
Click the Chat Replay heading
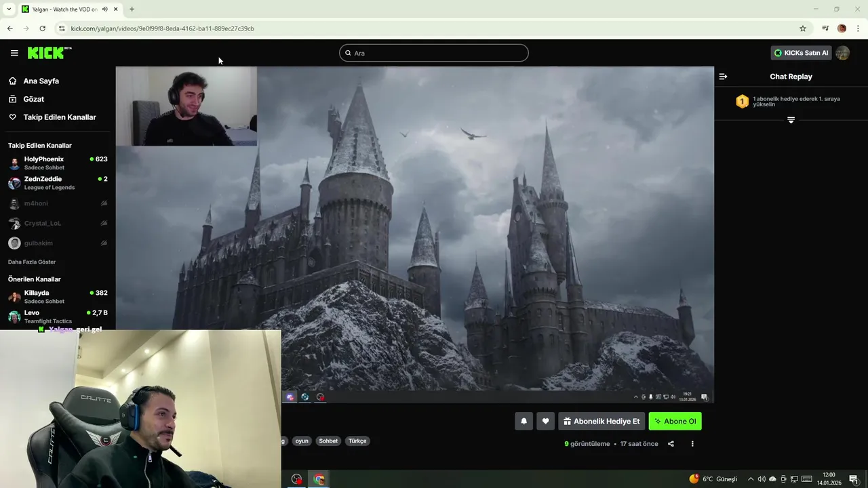[791, 77]
